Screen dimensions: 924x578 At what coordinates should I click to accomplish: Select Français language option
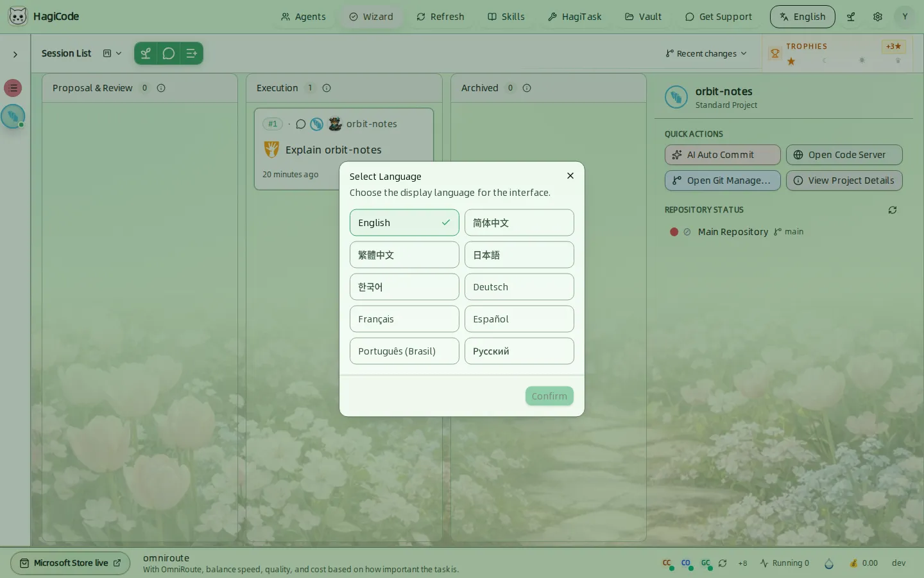[404, 319]
